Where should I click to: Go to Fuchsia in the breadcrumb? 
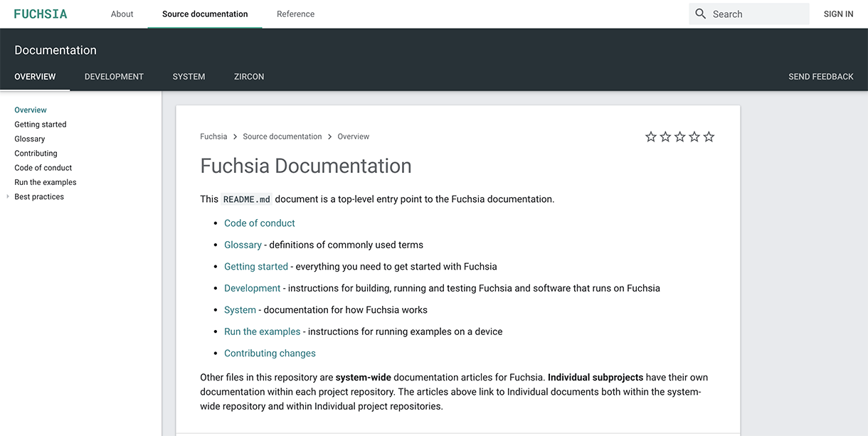[x=213, y=137]
